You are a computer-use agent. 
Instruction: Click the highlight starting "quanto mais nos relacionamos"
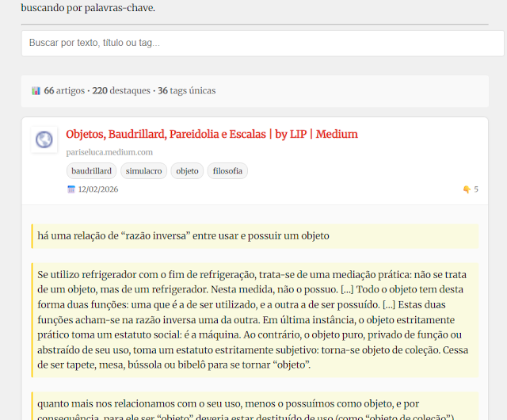point(254,406)
